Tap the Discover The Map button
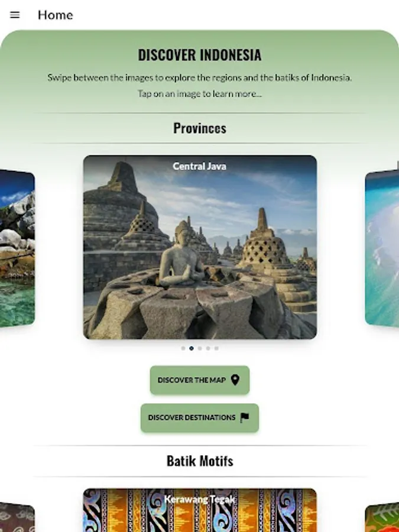The image size is (399, 532). (200, 380)
